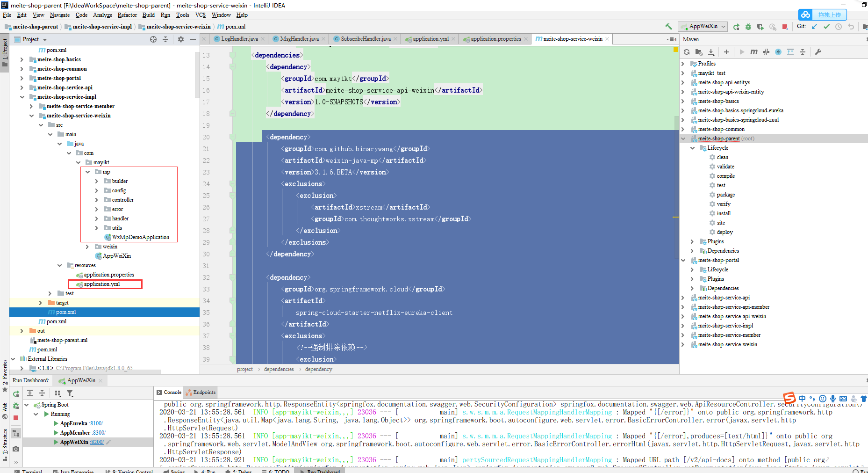Collapse the meite-shop-service-impl folder
This screenshot has width=868, height=473.
pyautogui.click(x=22, y=97)
